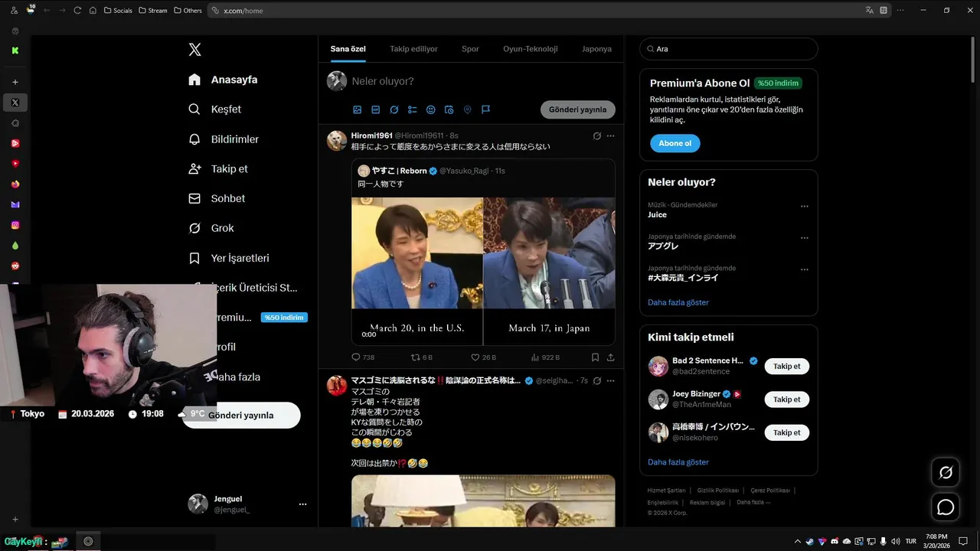Add a GIF to post
The width and height of the screenshot is (980, 551).
[x=375, y=109]
